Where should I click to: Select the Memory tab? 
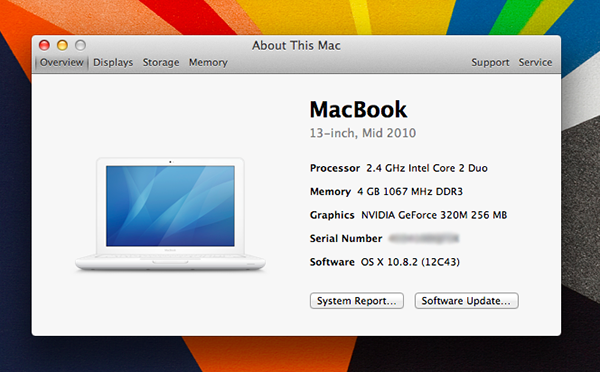(208, 62)
